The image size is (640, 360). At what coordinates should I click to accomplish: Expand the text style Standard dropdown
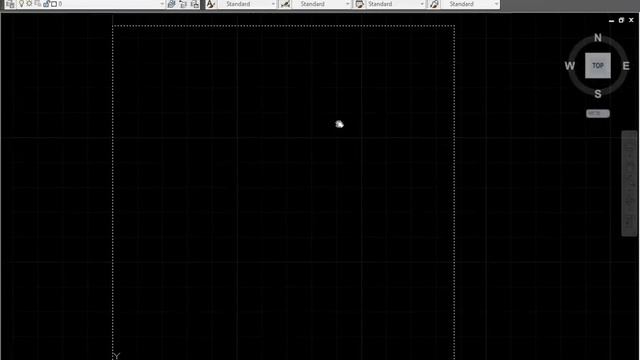(x=273, y=4)
